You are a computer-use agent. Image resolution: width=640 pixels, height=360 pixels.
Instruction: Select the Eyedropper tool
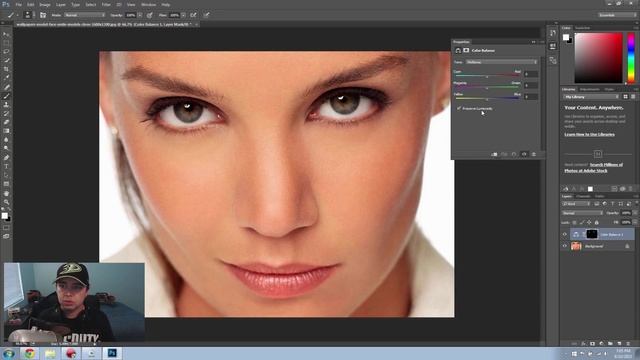[6, 78]
